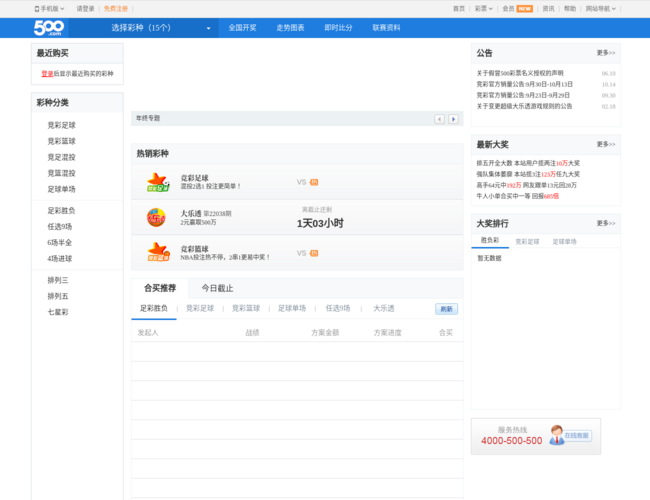Open the 竞彩篮球 star icon in 热销彩种
This screenshot has width=650, height=500.
coord(158,252)
